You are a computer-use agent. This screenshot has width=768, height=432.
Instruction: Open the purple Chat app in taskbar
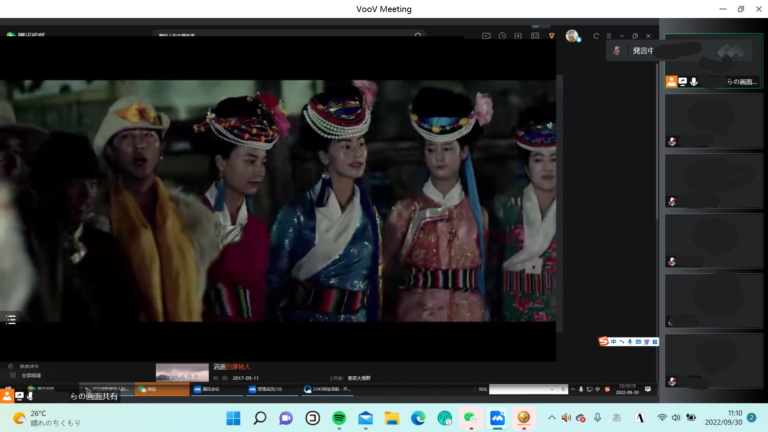click(x=286, y=418)
